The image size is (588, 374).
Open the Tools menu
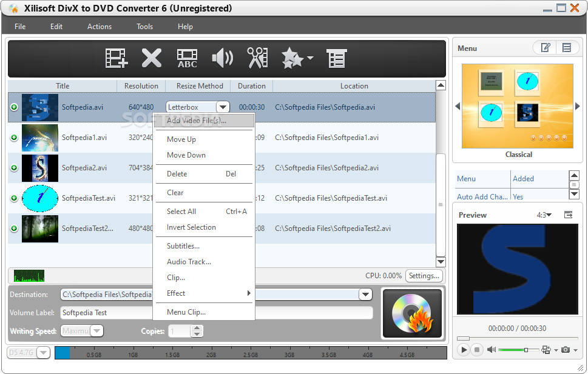click(144, 27)
